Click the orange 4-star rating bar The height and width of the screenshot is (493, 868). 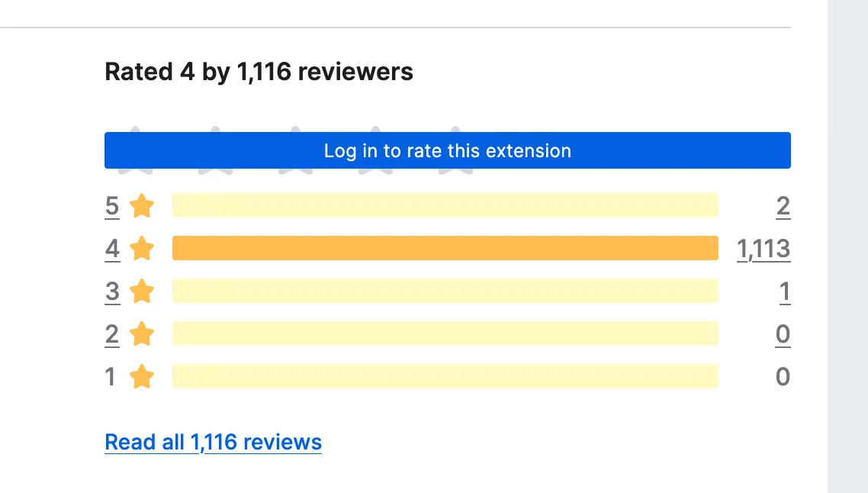[445, 248]
